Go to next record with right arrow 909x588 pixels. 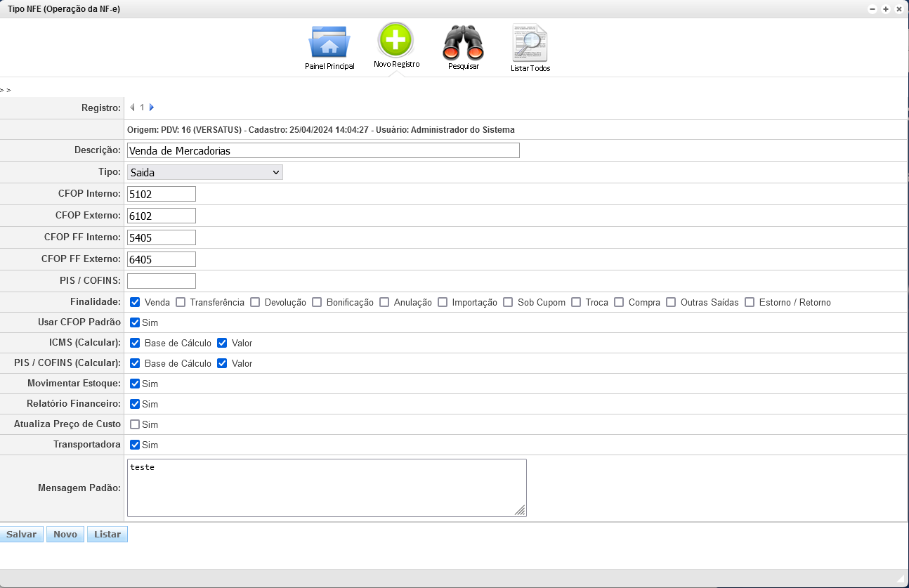coord(152,107)
